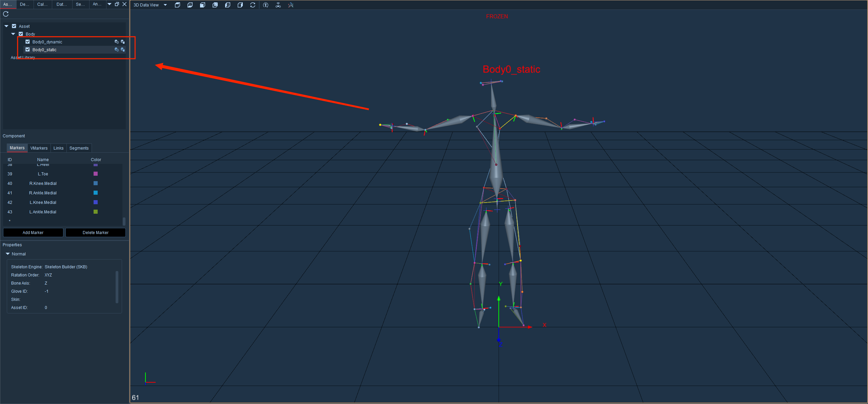Open the VMarkers tab
Image resolution: width=868 pixels, height=404 pixels.
pos(39,148)
